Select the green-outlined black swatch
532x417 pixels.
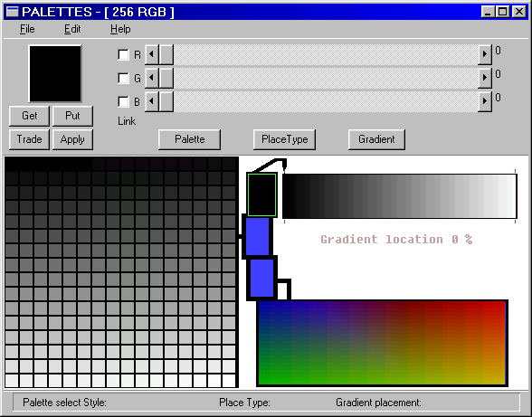(261, 194)
